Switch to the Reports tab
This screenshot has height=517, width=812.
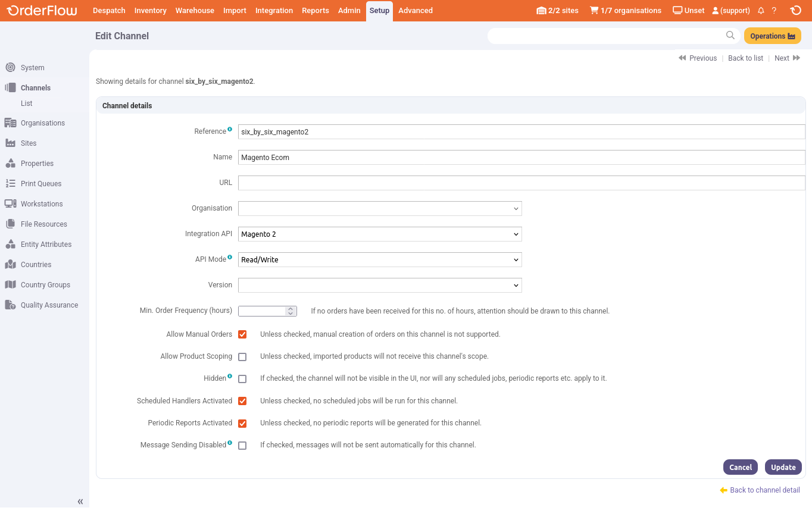point(315,10)
